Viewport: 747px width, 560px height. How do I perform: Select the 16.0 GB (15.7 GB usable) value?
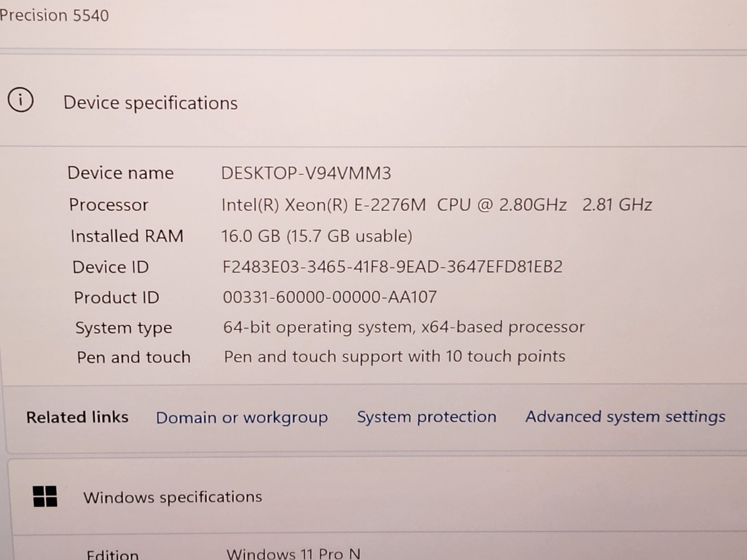pyautogui.click(x=317, y=236)
